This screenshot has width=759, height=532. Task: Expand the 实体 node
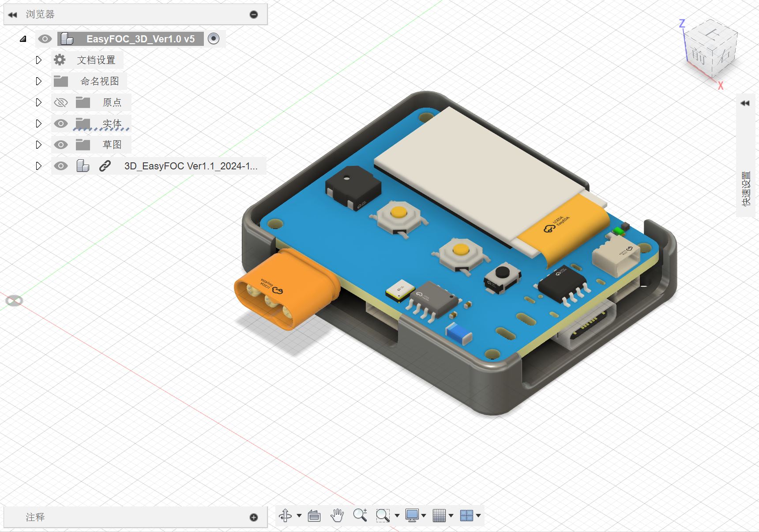[38, 124]
